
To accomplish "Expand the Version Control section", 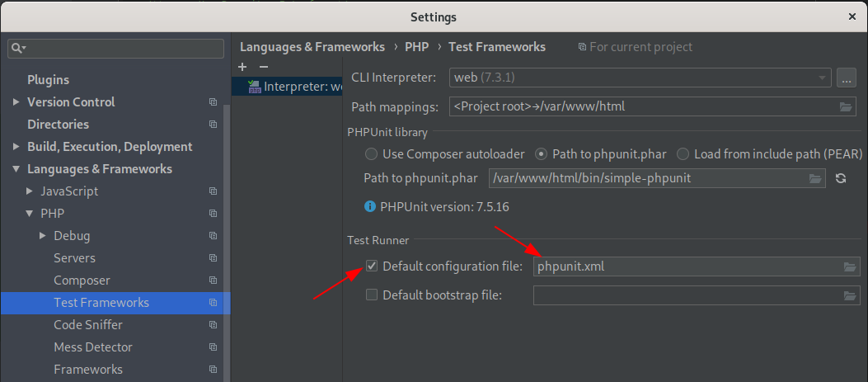I will [x=16, y=102].
